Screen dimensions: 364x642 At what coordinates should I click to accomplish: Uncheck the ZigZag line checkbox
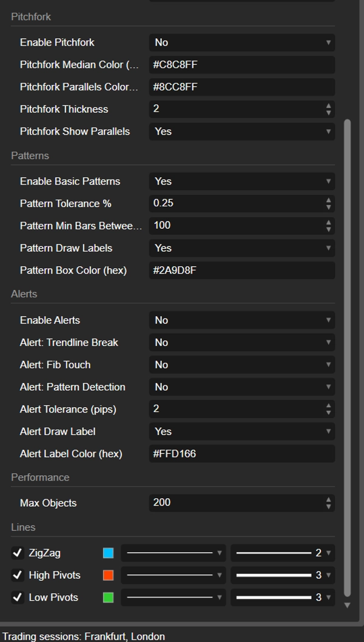coord(15,553)
